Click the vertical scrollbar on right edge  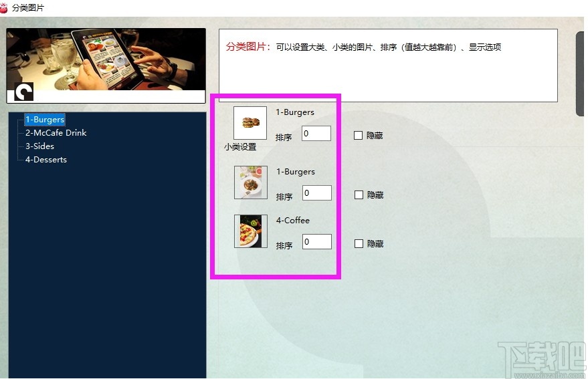click(580, 74)
